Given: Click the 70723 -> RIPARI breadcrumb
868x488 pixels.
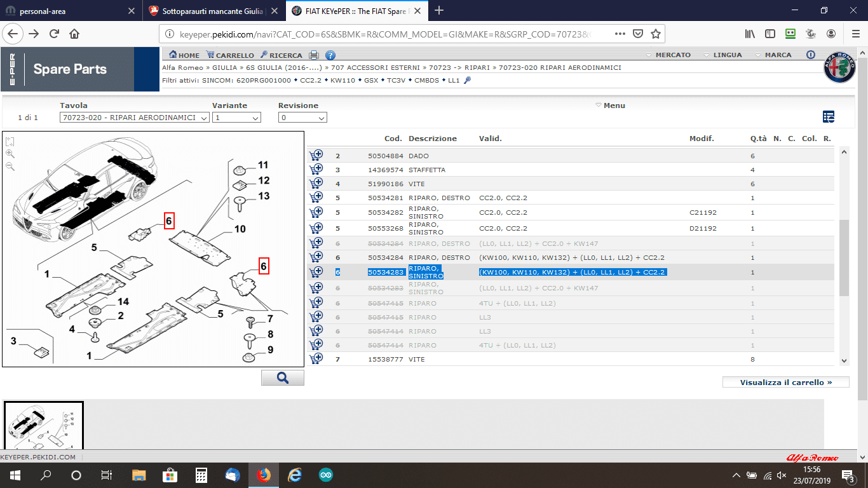Looking at the screenshot, I should (459, 67).
